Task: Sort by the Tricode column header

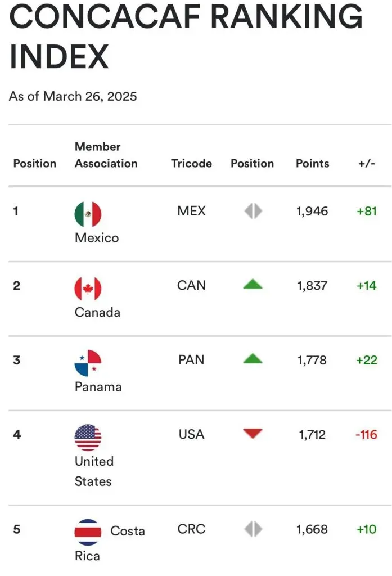Action: point(191,164)
